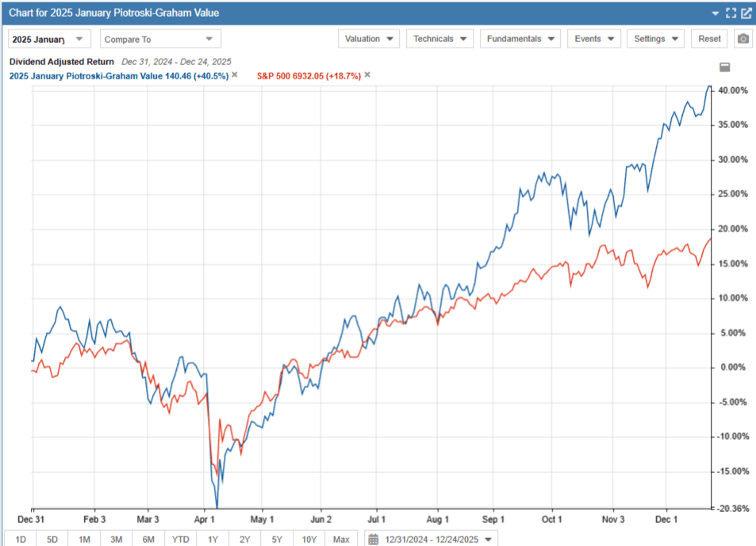This screenshot has width=756, height=546.
Task: Click the fullscreen expand icon in header
Action: (x=731, y=13)
